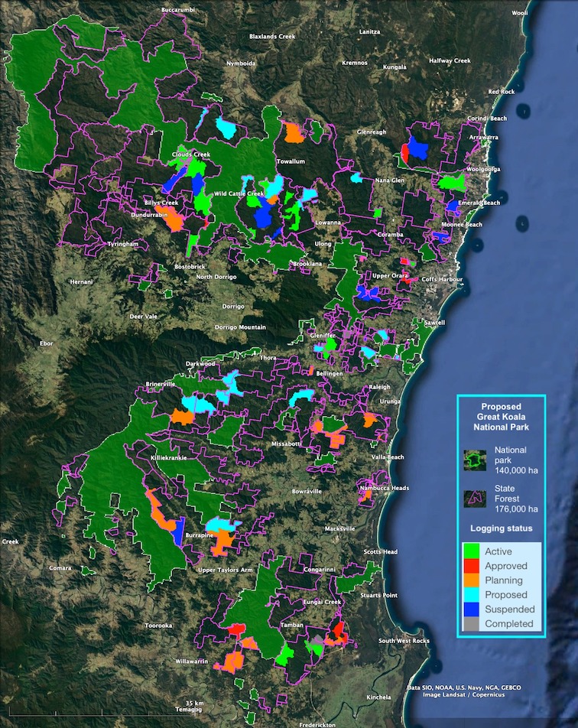Click the 'Approved' label in the legend

coord(506,566)
